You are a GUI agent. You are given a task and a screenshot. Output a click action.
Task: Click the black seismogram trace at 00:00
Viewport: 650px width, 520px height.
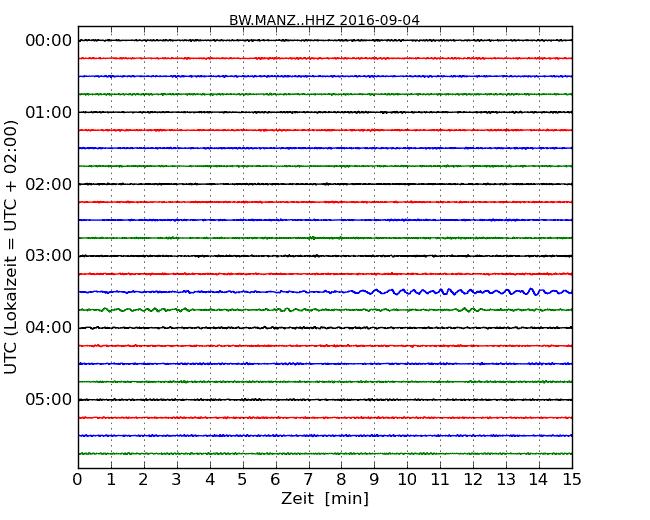point(325,40)
